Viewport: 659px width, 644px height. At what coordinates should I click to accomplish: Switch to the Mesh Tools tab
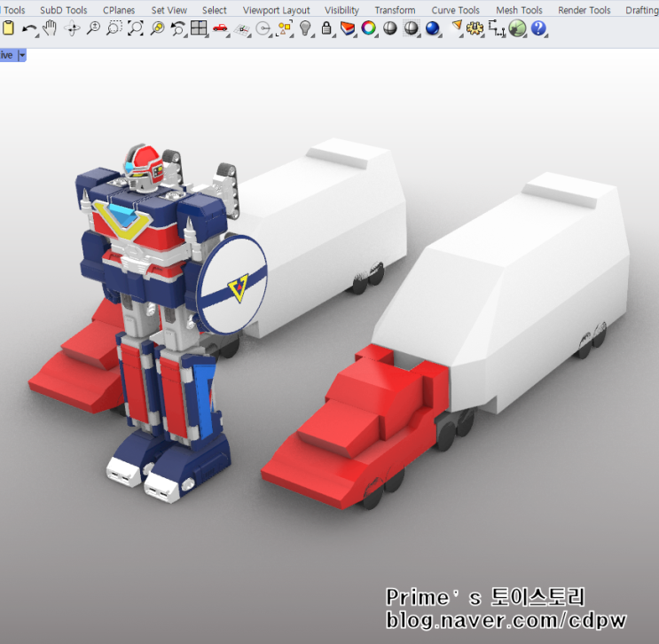tap(519, 10)
